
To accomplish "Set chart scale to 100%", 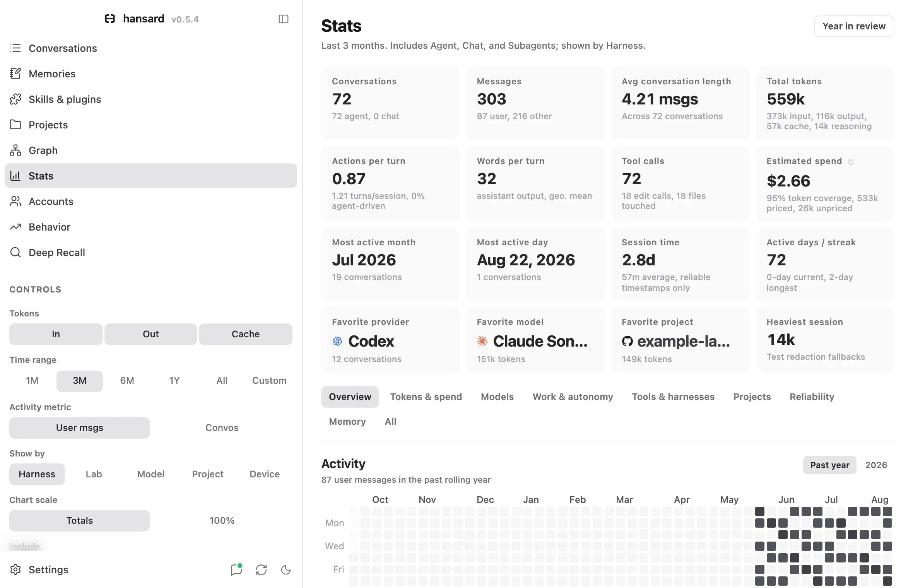I will pos(222,520).
